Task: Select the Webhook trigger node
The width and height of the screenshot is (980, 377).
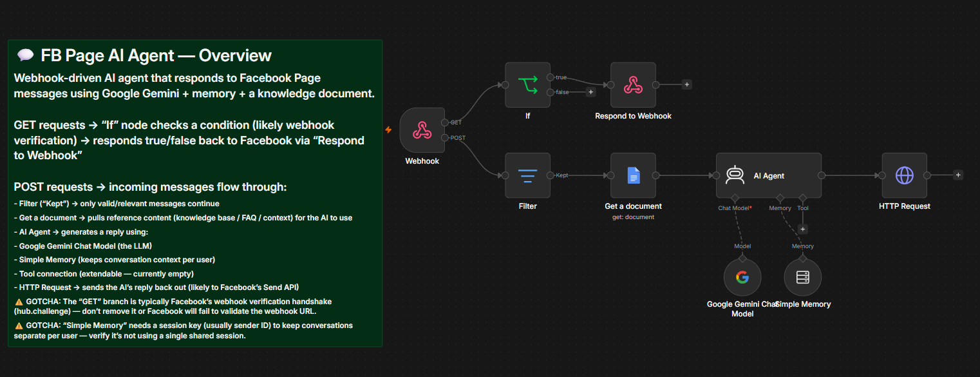Action: coord(422,130)
